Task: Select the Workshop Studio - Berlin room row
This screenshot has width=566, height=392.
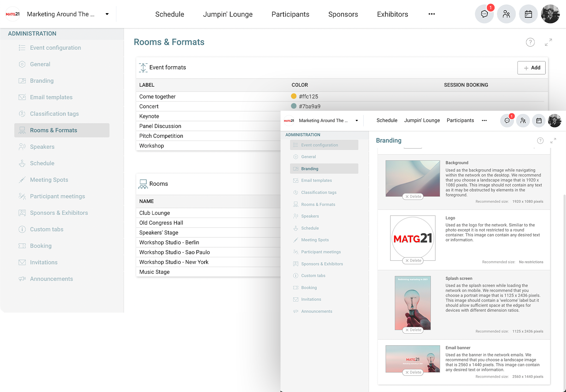Action: 169,242
